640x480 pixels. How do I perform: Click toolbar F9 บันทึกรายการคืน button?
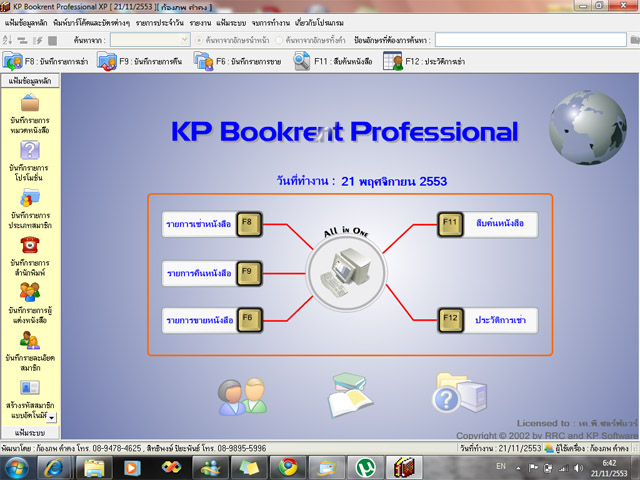tap(140, 61)
